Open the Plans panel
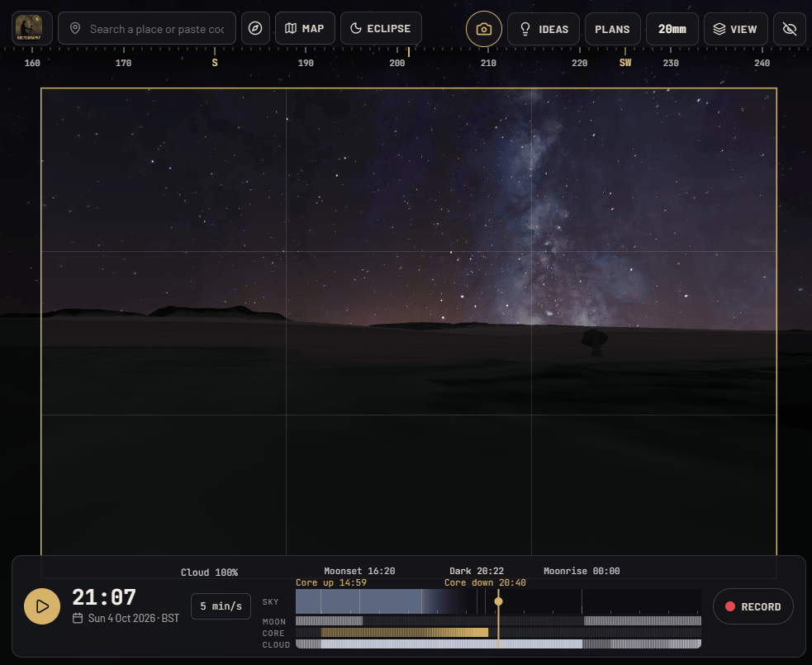Screen dimensions: 812x665 pos(613,29)
